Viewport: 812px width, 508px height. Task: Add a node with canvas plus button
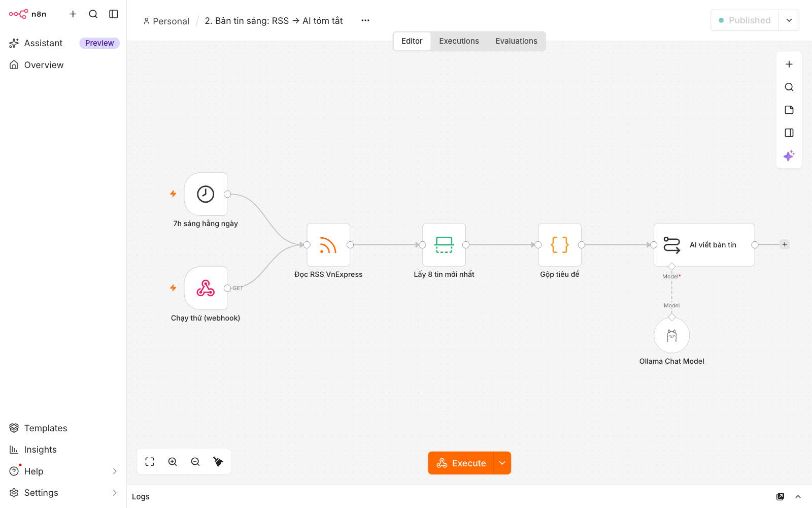pyautogui.click(x=789, y=64)
